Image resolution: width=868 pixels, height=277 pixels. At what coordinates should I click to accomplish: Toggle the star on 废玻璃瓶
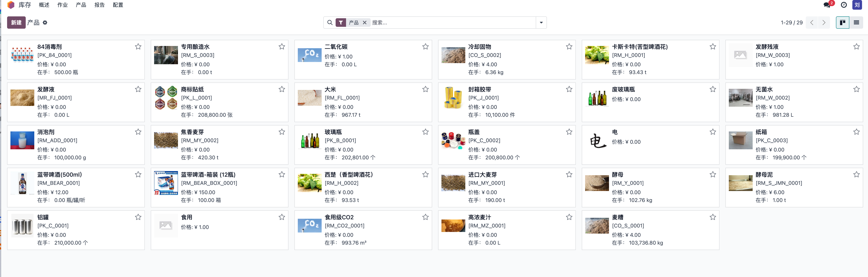713,89
